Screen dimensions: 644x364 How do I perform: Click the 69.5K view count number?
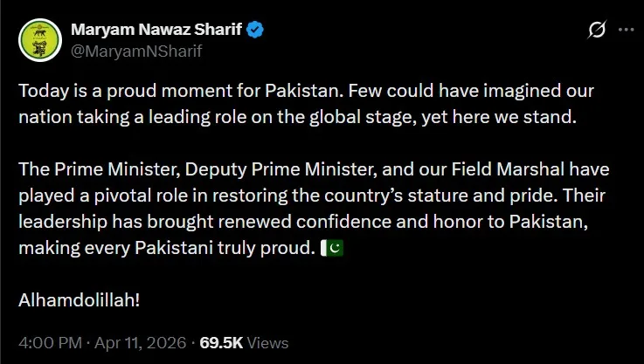tap(218, 342)
